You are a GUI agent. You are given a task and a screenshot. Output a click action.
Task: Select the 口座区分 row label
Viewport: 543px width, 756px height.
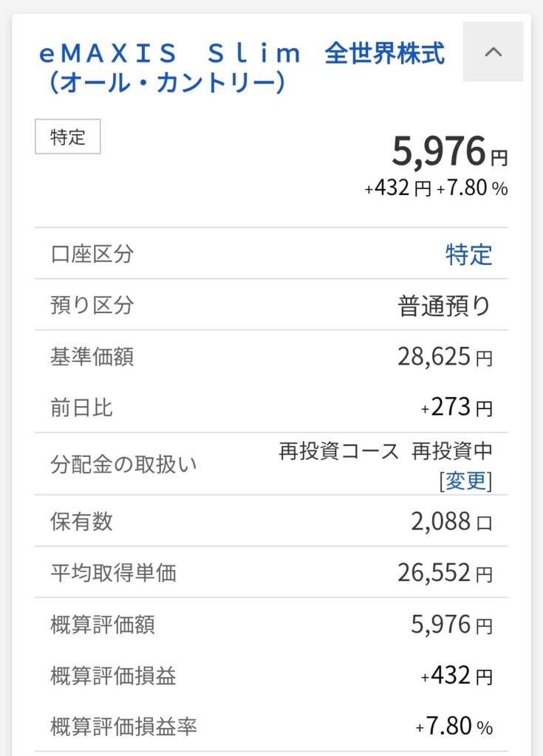click(x=92, y=255)
